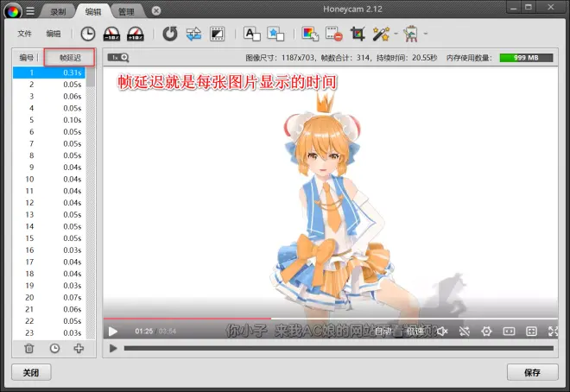Select frame 5 with 0.10s delay
The image size is (570, 392).
[49, 120]
